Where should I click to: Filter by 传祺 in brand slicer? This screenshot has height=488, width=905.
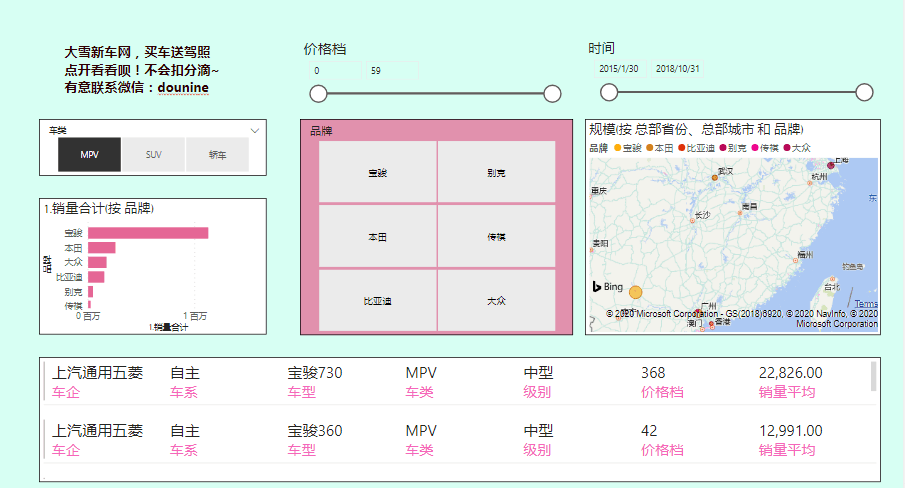496,237
